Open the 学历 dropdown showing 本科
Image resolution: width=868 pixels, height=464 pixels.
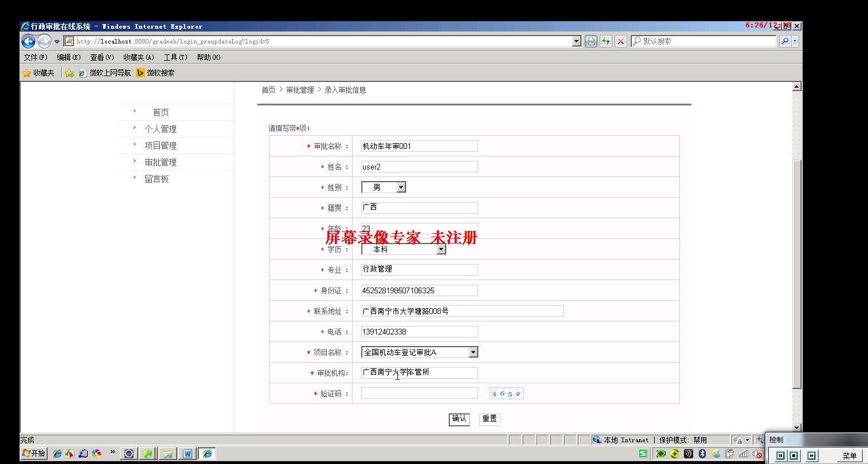(404, 249)
